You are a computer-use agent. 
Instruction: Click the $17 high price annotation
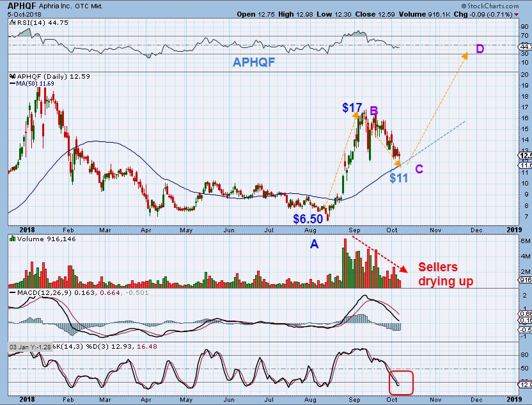tap(352, 107)
